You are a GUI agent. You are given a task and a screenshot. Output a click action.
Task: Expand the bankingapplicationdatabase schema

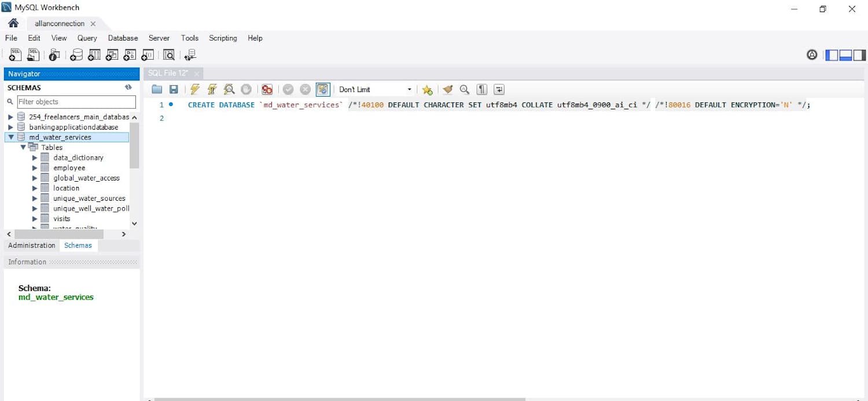pyautogui.click(x=10, y=127)
